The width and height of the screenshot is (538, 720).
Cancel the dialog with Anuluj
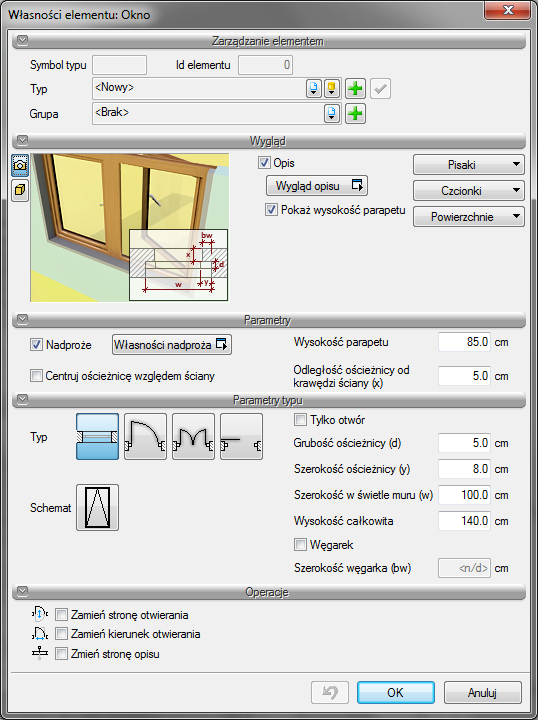482,692
